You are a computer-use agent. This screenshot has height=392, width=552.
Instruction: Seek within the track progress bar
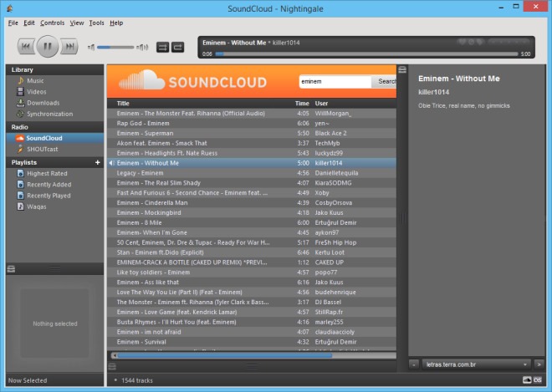coord(366,53)
